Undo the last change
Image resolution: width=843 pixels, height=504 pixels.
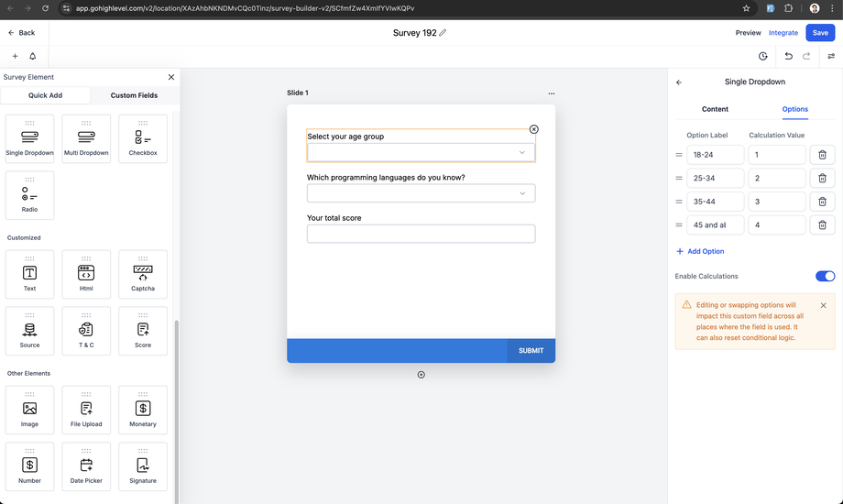pyautogui.click(x=788, y=56)
